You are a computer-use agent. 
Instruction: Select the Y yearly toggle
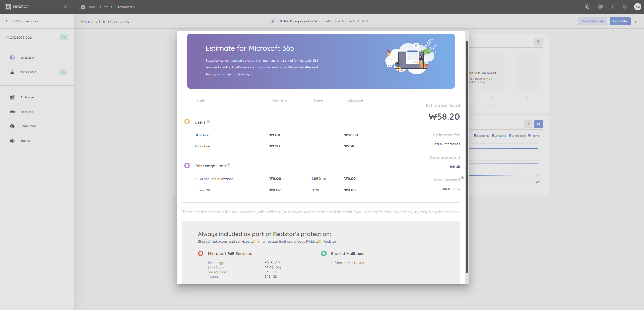tap(528, 124)
